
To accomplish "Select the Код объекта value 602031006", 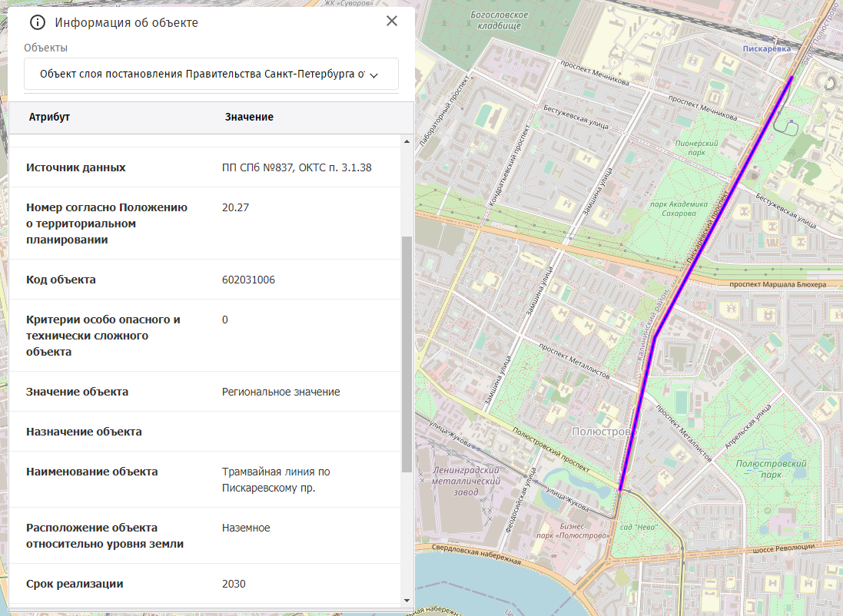I will pos(248,280).
